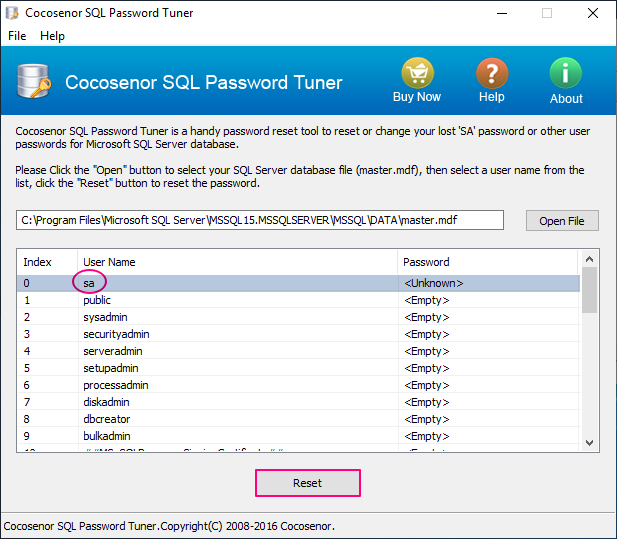Select the 'processadmin' user row

(x=298, y=385)
